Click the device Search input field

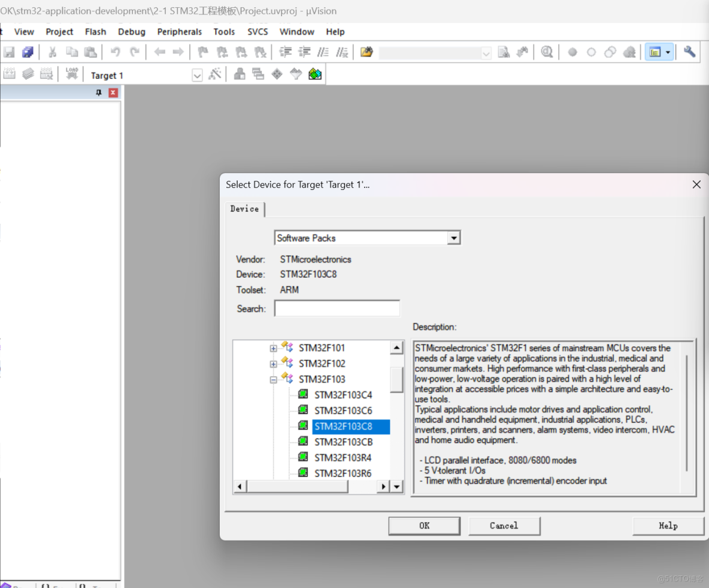point(337,309)
